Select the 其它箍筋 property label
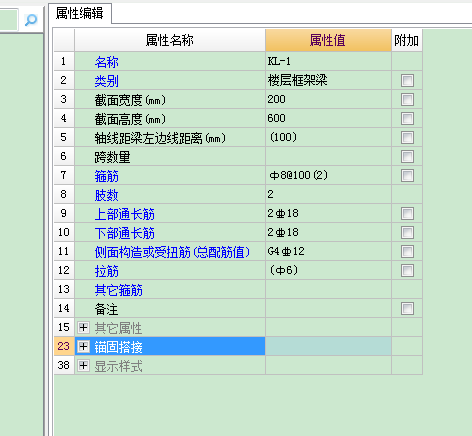Image resolution: width=472 pixels, height=436 pixels. coord(119,290)
